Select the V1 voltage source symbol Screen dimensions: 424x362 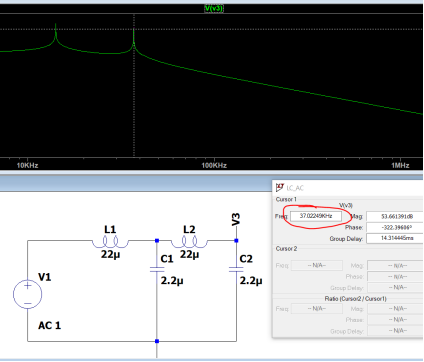[x=28, y=294]
